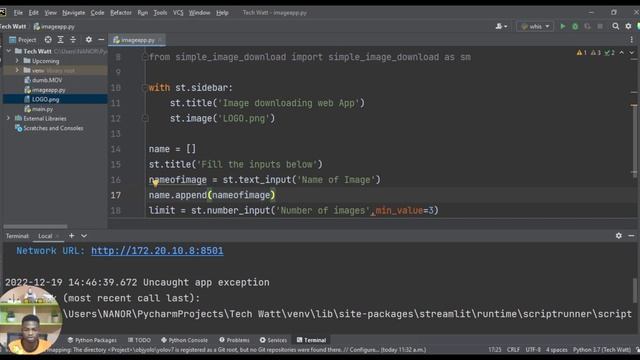640x360 pixels.
Task: Hide the Terminal tool window
Action: click(x=631, y=236)
